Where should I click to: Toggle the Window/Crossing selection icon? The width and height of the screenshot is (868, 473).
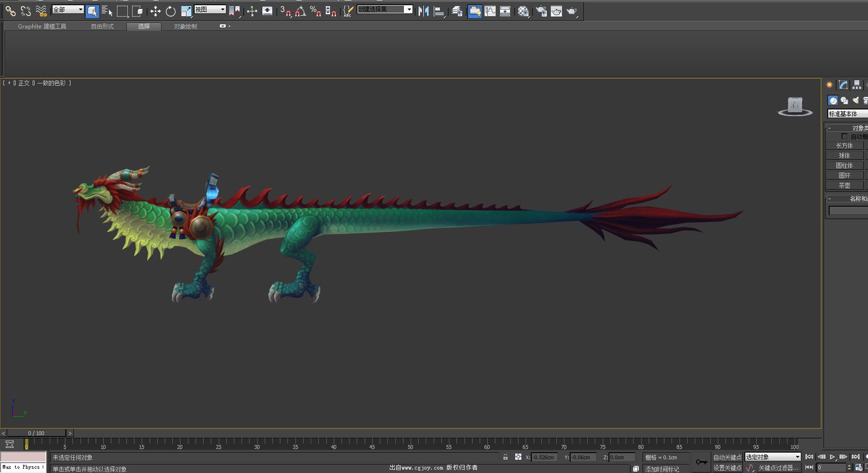click(137, 11)
